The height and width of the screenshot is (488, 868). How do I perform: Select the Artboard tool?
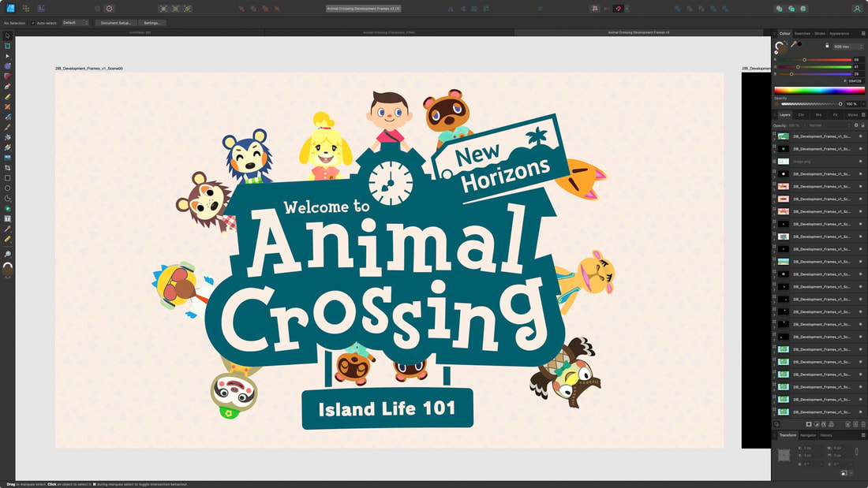pyautogui.click(x=7, y=46)
